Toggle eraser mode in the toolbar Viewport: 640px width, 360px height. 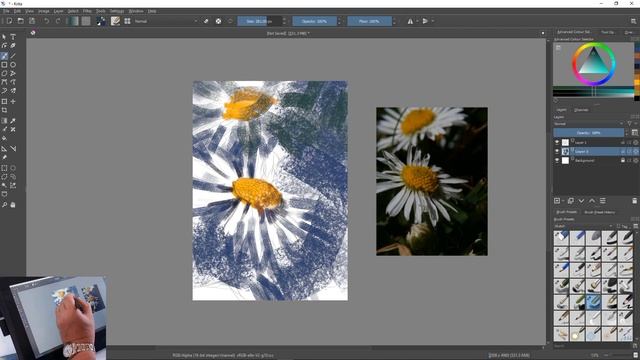click(206, 21)
